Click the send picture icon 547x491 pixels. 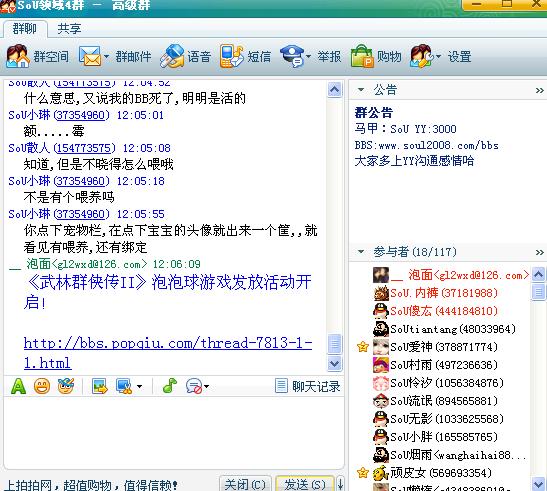click(99, 386)
